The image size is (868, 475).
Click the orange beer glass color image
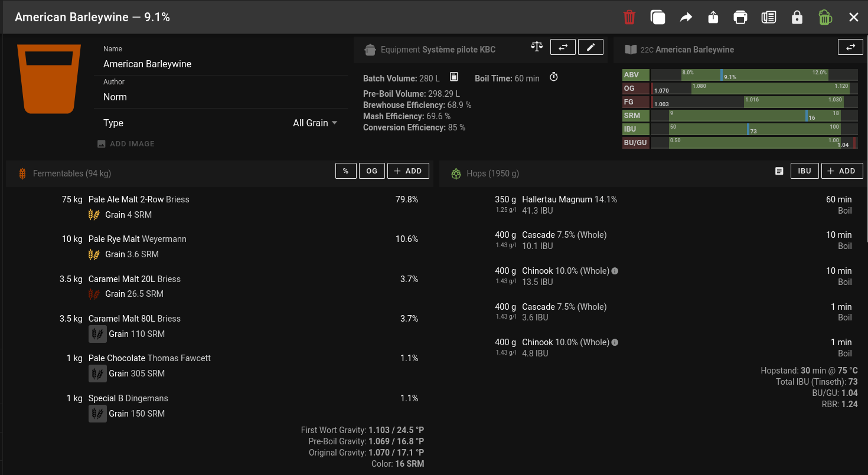click(x=49, y=78)
